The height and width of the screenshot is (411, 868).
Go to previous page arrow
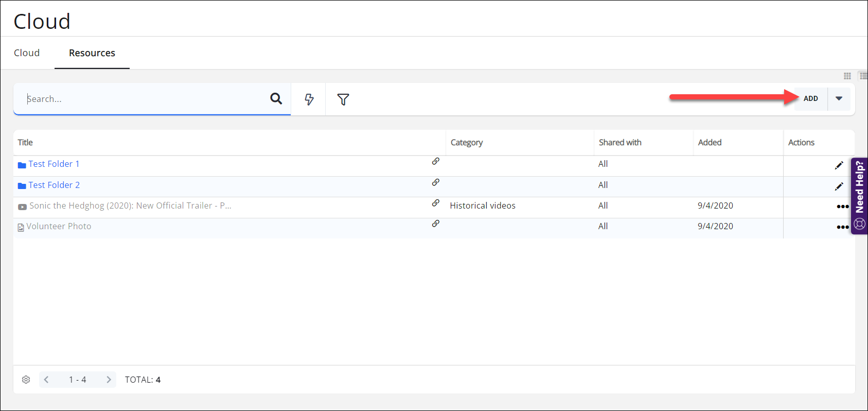(x=46, y=380)
